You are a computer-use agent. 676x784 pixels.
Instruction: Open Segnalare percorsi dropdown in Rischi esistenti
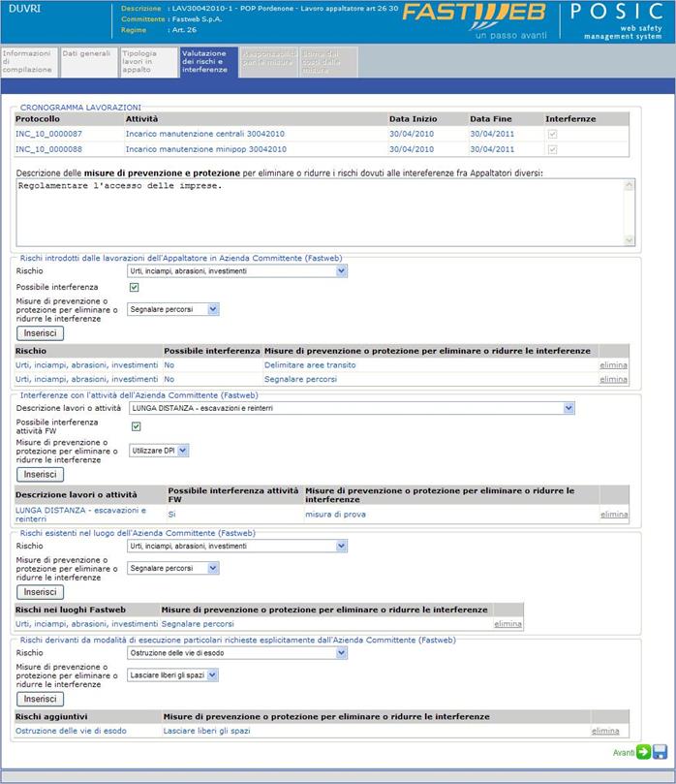172,568
